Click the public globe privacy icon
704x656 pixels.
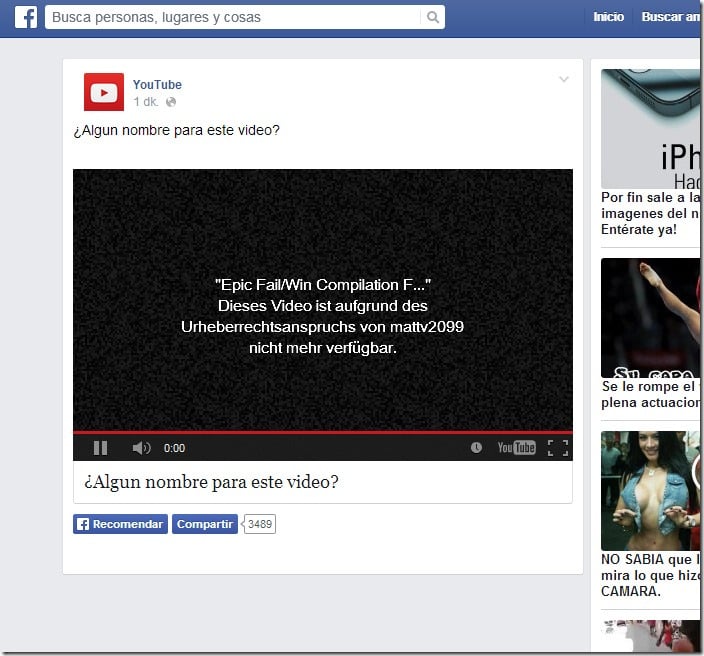pyautogui.click(x=171, y=102)
